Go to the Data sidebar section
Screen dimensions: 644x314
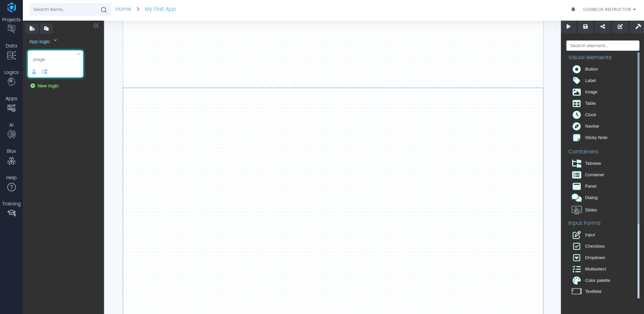click(11, 52)
